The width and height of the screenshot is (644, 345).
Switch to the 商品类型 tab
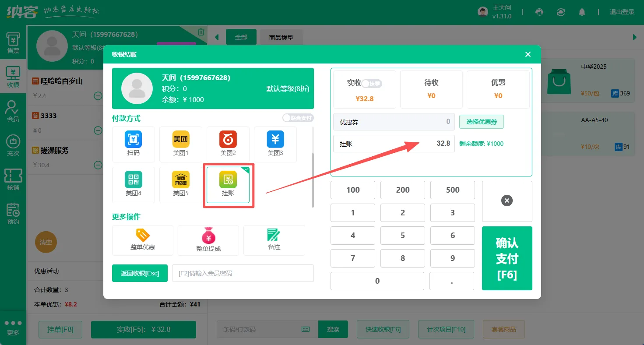(281, 38)
